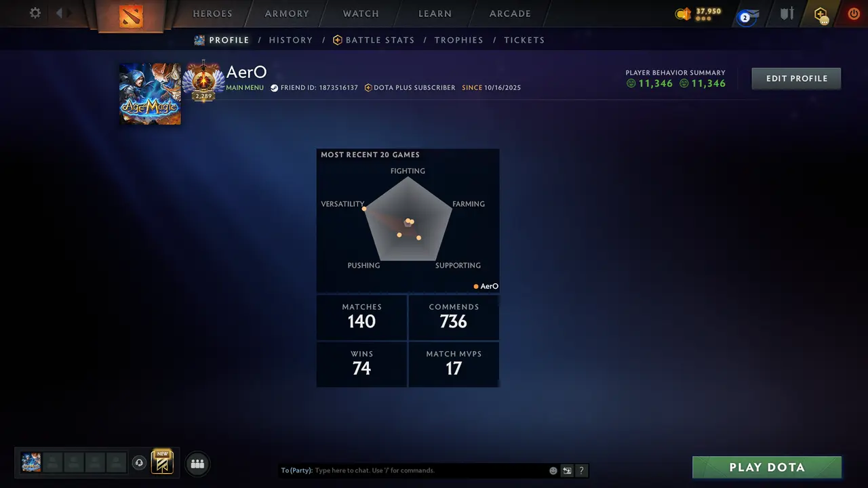Open the friends list icon

pos(197,464)
